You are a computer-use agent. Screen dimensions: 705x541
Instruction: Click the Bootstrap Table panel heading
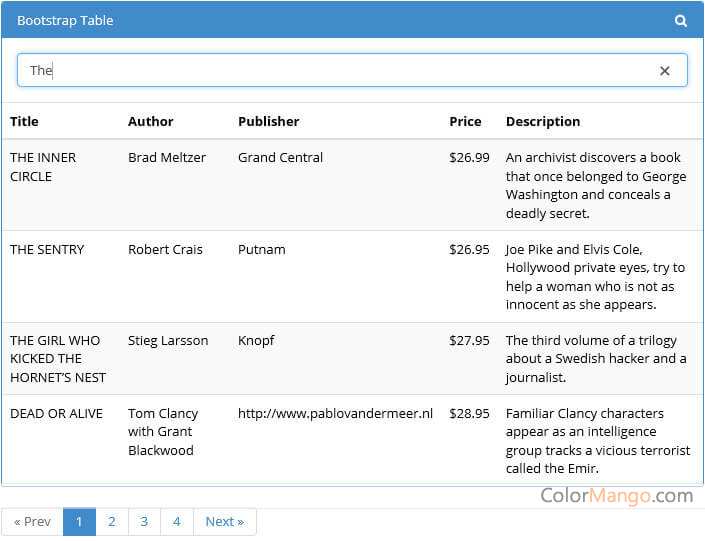65,21
